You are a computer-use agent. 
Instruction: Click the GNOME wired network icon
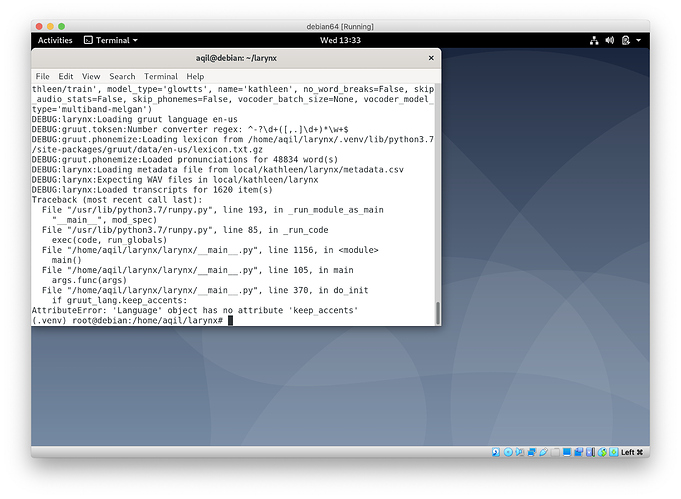594,40
